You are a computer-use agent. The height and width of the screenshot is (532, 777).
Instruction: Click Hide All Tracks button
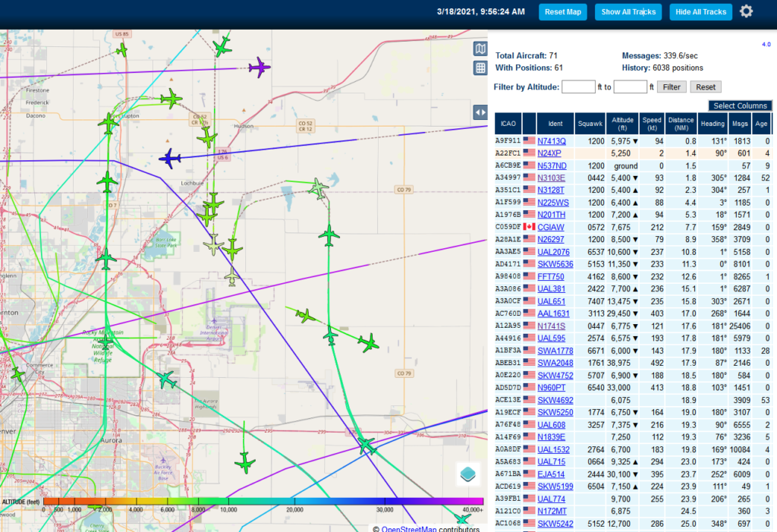pos(700,12)
